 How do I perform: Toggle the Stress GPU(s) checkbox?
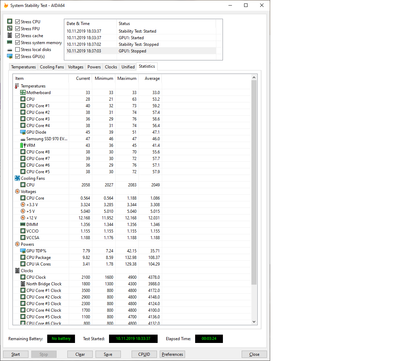coord(17,56)
